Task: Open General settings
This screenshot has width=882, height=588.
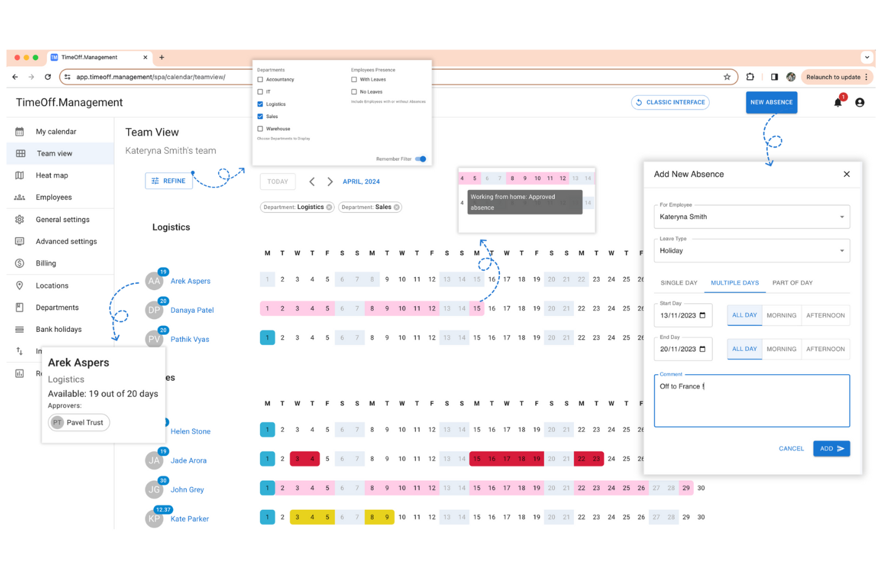Action: pos(63,219)
